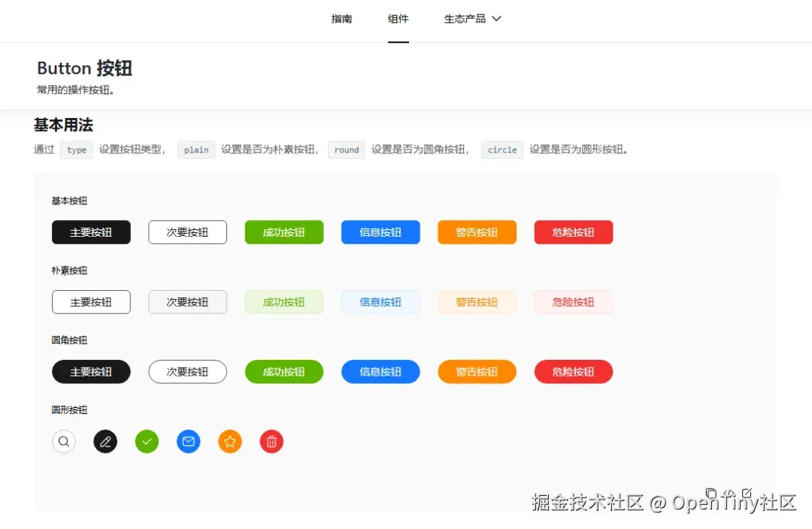Click the white 次要按钮 secondary button
Screen dimensions: 812x529
pyautogui.click(x=187, y=232)
